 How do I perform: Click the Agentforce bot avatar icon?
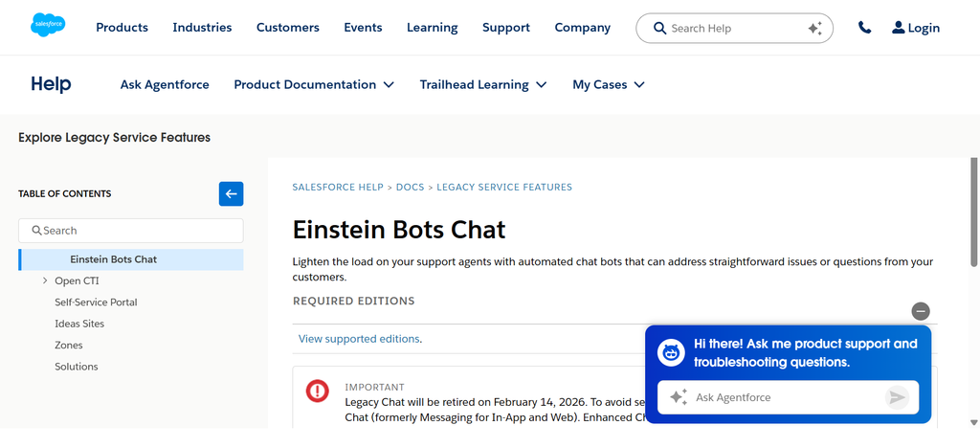(672, 353)
